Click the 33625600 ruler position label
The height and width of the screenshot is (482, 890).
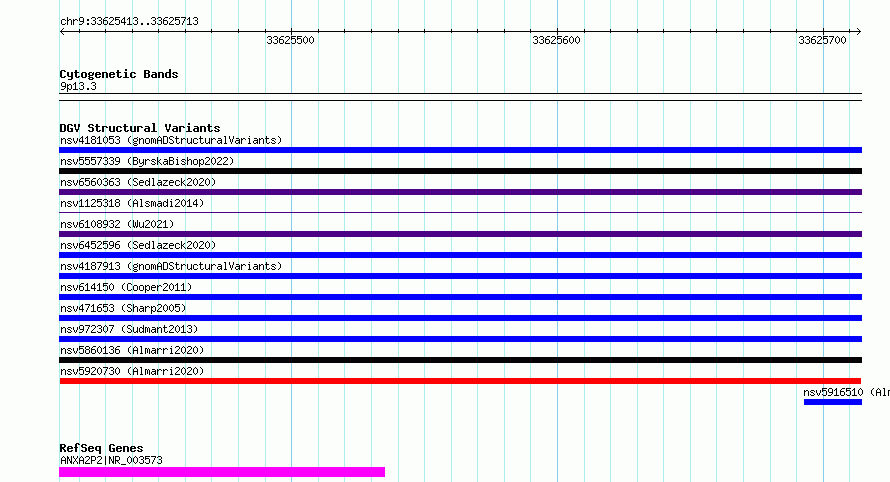[x=556, y=40]
